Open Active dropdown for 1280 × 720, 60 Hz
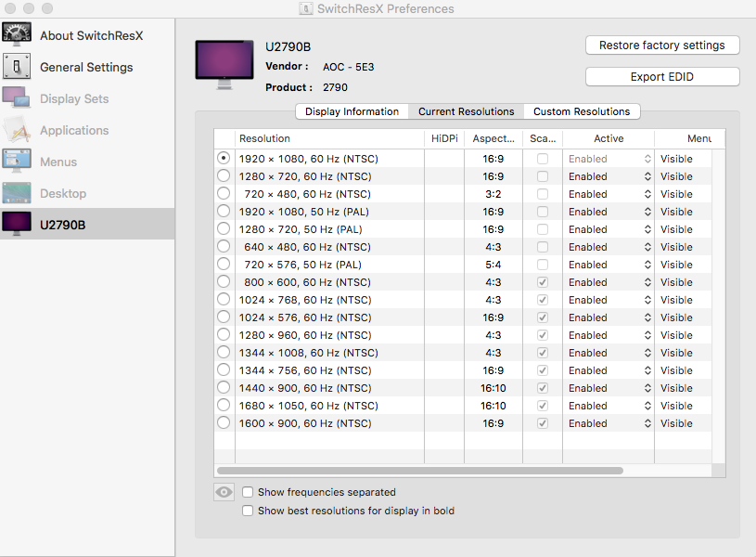The width and height of the screenshot is (756, 557). pyautogui.click(x=609, y=176)
